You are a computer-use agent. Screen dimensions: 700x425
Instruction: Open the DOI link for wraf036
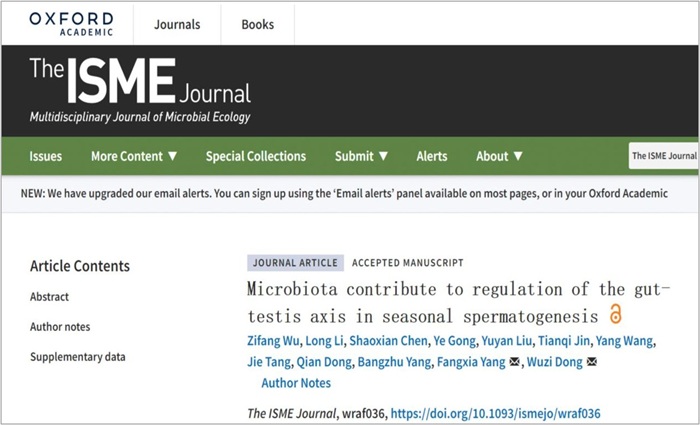tap(496, 413)
